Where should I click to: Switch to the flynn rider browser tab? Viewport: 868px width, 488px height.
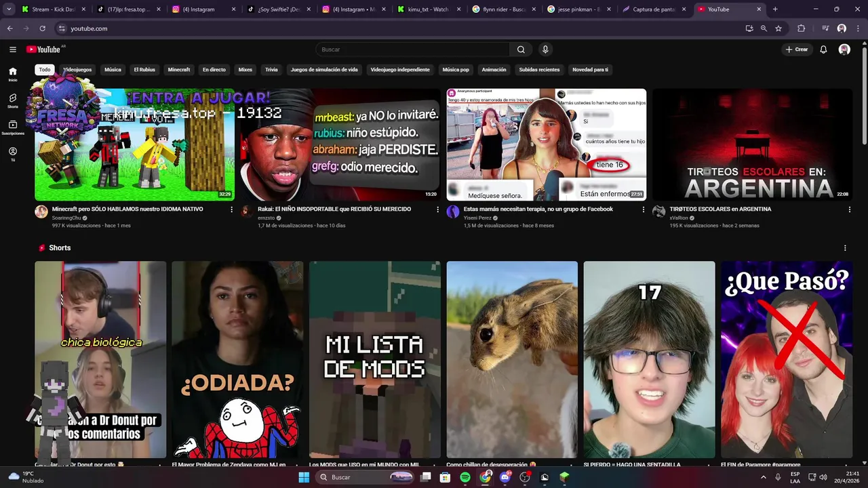coord(504,9)
